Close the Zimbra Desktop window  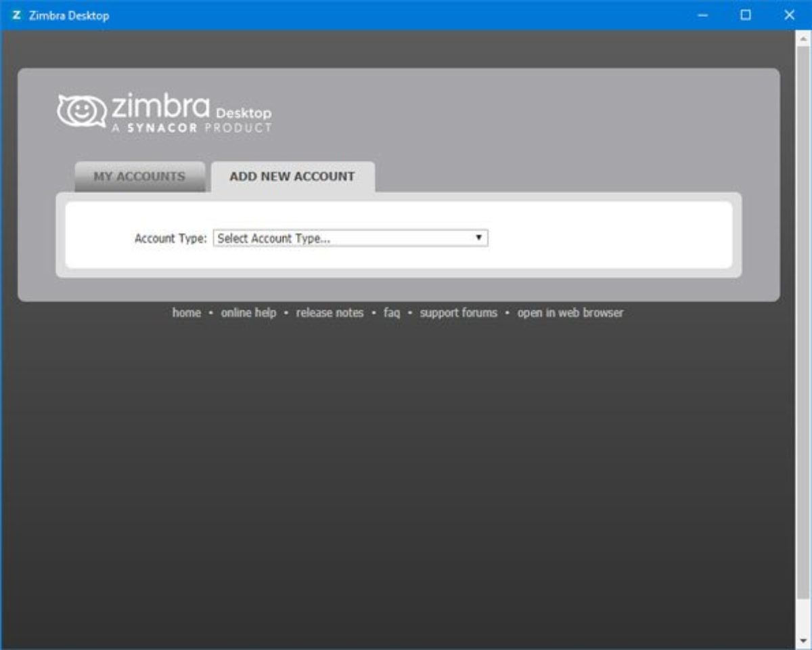point(789,15)
